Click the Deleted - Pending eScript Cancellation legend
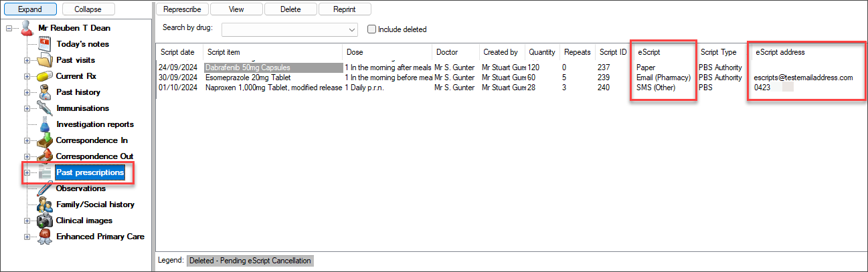 pyautogui.click(x=250, y=261)
